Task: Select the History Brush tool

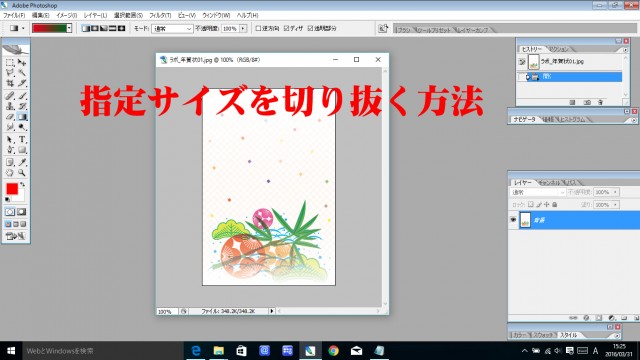Action: coord(22,106)
